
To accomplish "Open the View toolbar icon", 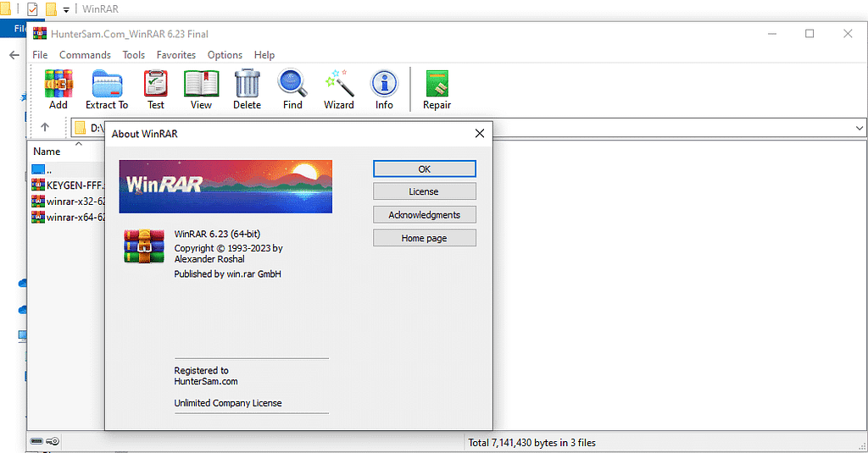I will pos(201,90).
